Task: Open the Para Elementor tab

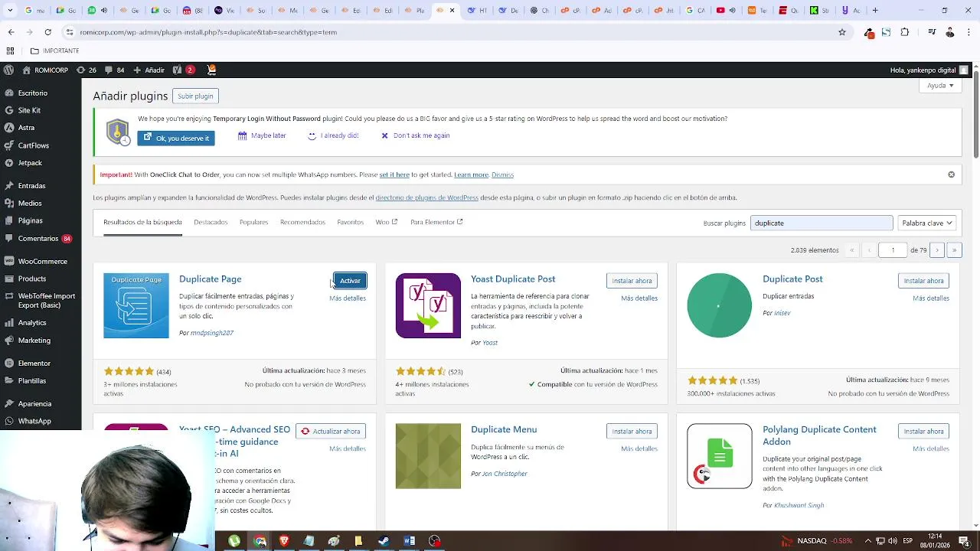Action: [436, 222]
